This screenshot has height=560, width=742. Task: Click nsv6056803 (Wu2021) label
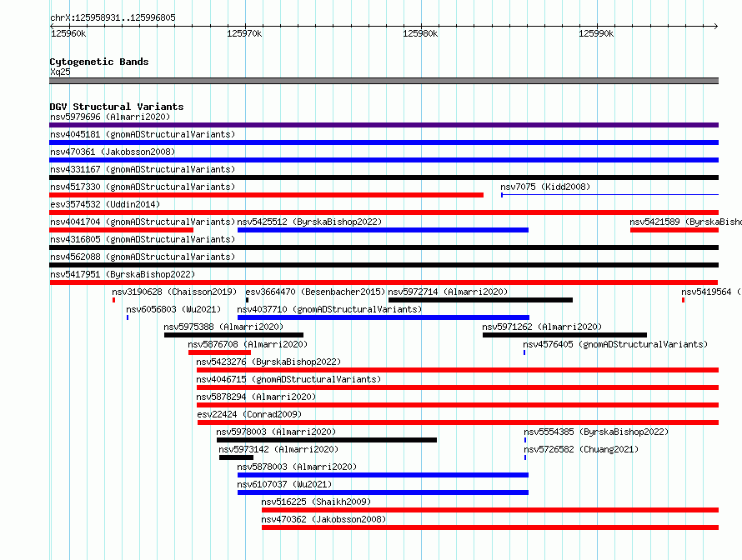click(x=173, y=309)
